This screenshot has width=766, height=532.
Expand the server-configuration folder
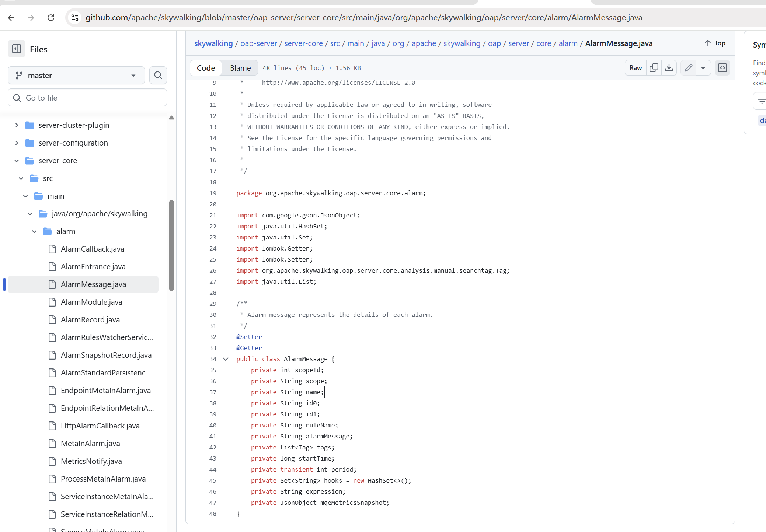[x=17, y=143]
